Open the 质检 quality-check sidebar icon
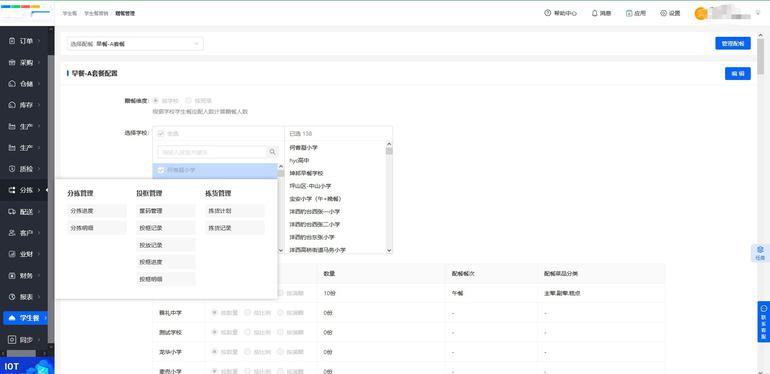The height and width of the screenshot is (374, 770). (13, 169)
